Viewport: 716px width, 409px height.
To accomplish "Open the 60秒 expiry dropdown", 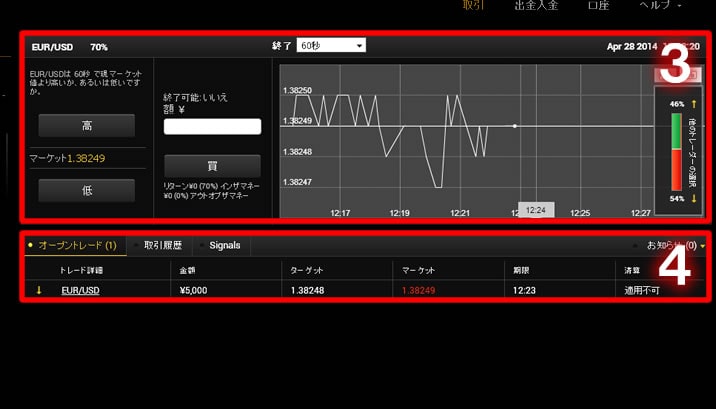I will click(331, 45).
